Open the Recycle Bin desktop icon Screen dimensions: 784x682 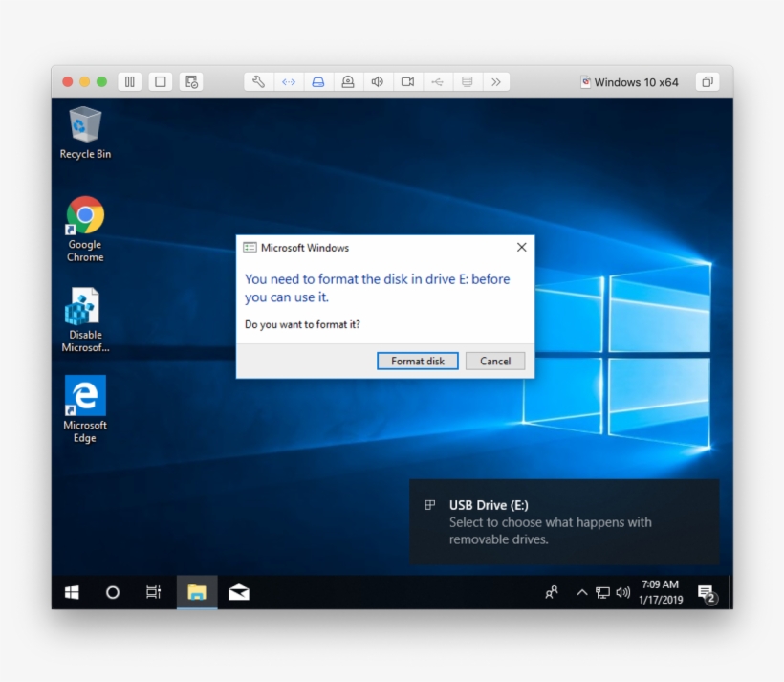click(x=85, y=133)
